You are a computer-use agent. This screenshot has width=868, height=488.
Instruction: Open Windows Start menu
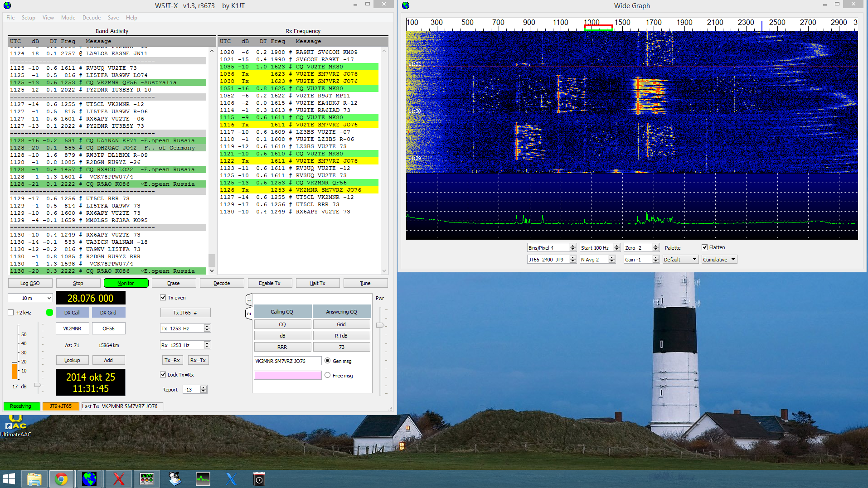pos(9,478)
